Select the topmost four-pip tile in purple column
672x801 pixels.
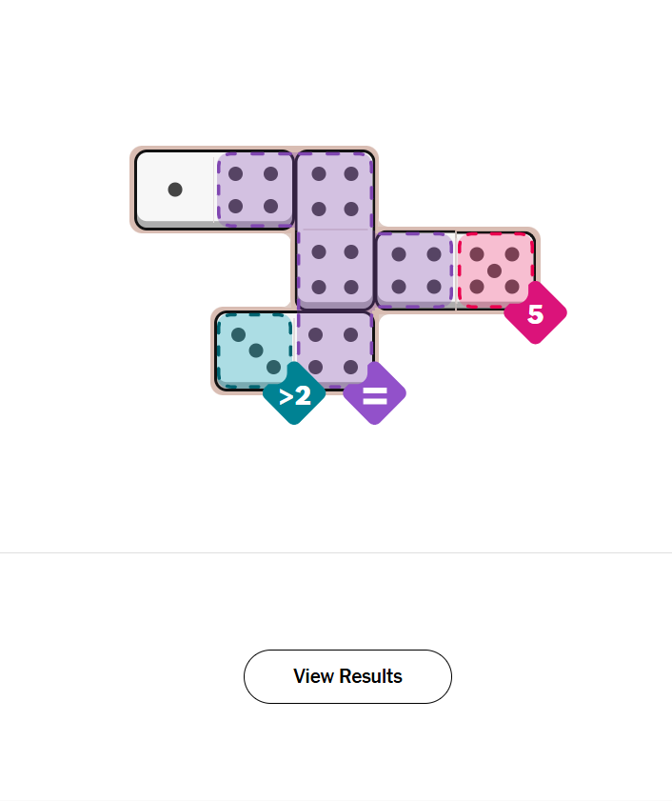click(335, 190)
